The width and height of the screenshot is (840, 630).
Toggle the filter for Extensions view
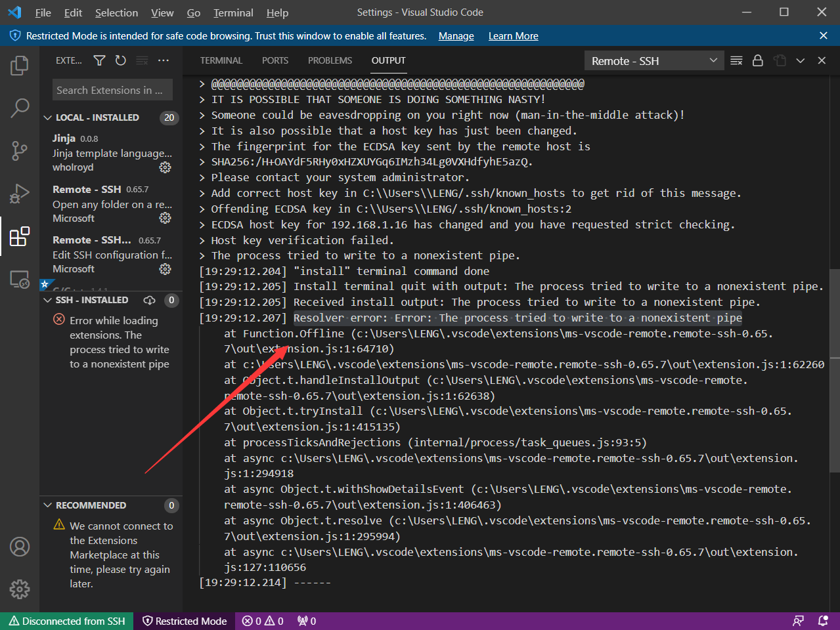(99, 60)
